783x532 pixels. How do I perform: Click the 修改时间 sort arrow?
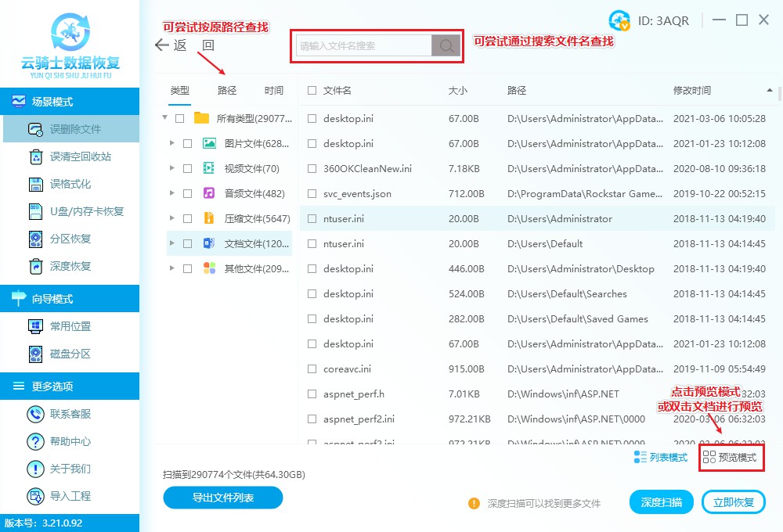point(770,90)
